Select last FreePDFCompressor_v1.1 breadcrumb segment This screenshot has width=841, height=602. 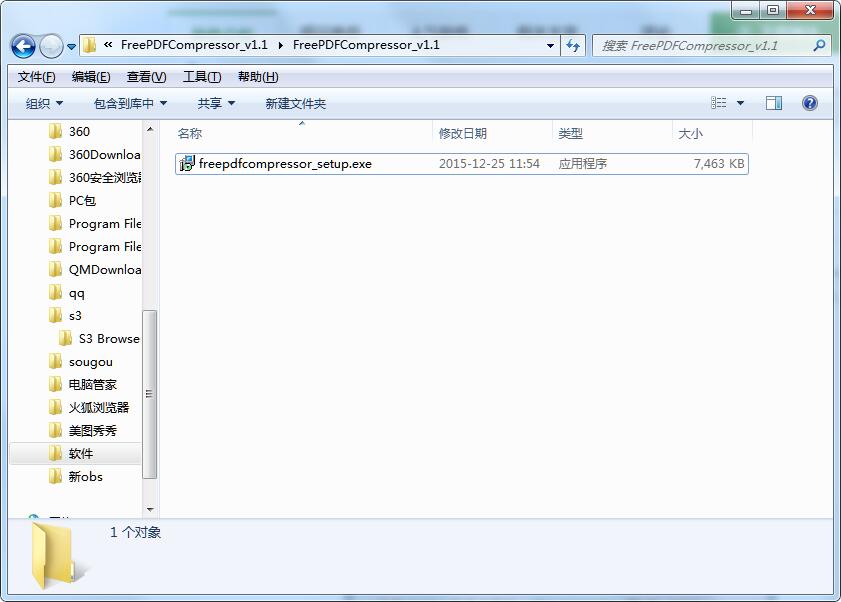coord(366,45)
